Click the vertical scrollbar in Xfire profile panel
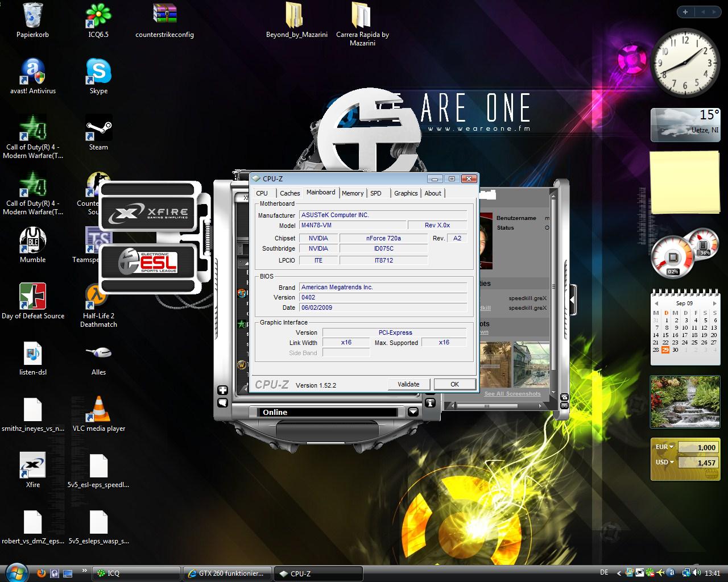Screen dimensions: 728x582 [x=553, y=287]
